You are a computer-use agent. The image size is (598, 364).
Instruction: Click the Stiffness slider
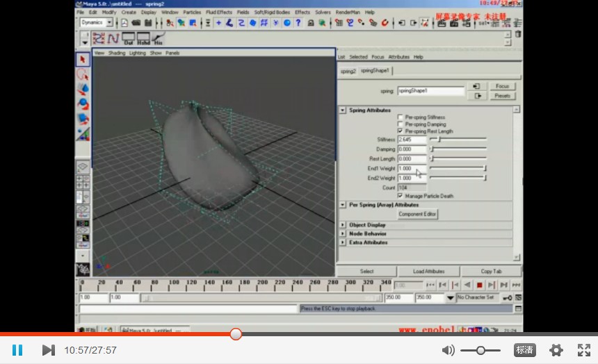tap(458, 139)
